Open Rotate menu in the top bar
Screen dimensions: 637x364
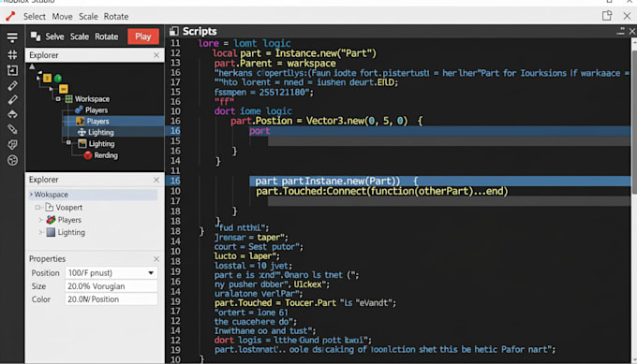click(x=116, y=17)
